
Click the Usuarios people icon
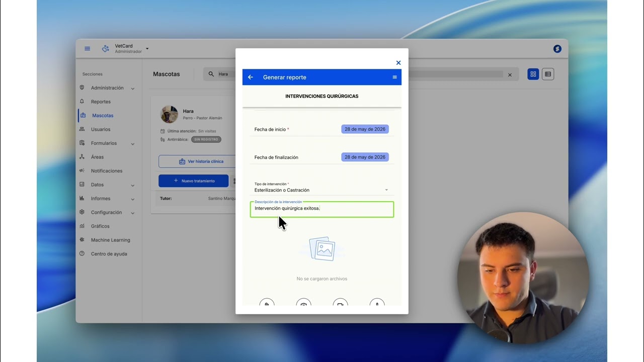(x=82, y=129)
